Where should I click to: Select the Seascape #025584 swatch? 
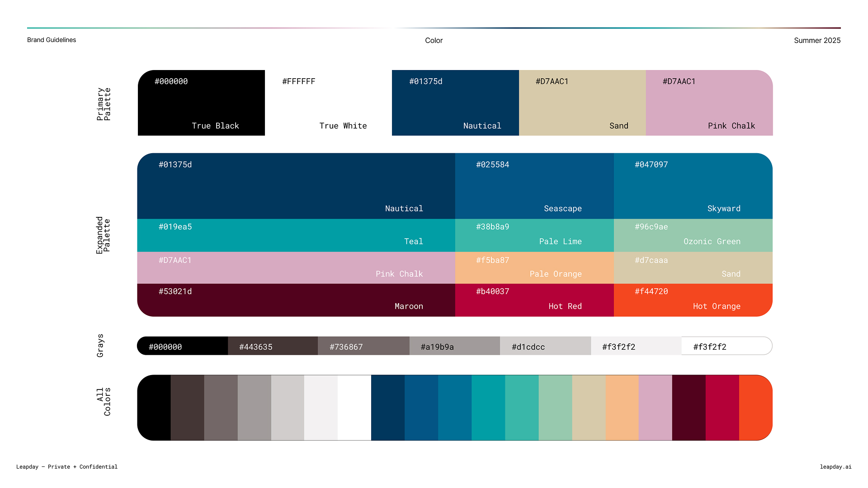(x=534, y=186)
